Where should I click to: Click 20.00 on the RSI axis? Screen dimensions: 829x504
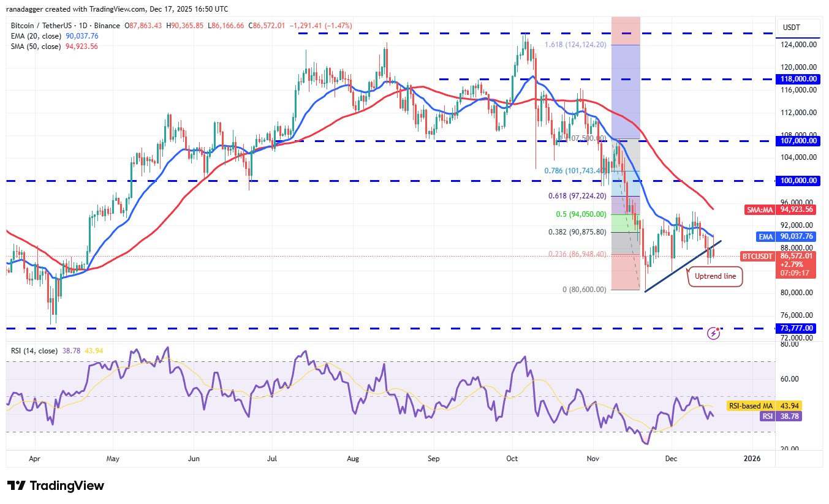pos(789,449)
